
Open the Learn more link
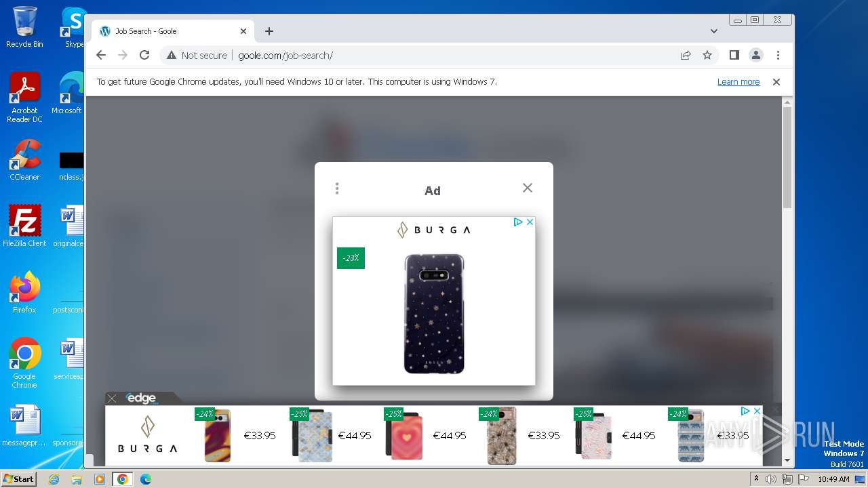pos(738,82)
